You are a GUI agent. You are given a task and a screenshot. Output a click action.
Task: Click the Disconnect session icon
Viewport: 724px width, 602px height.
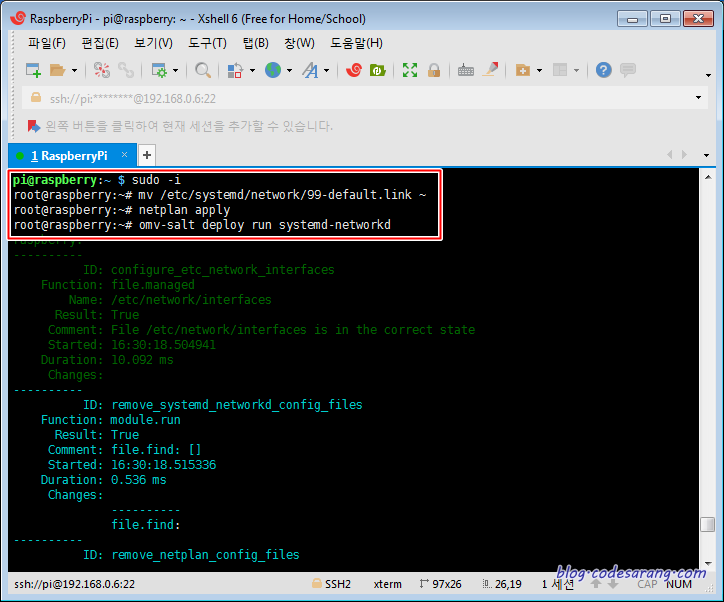coord(102,70)
